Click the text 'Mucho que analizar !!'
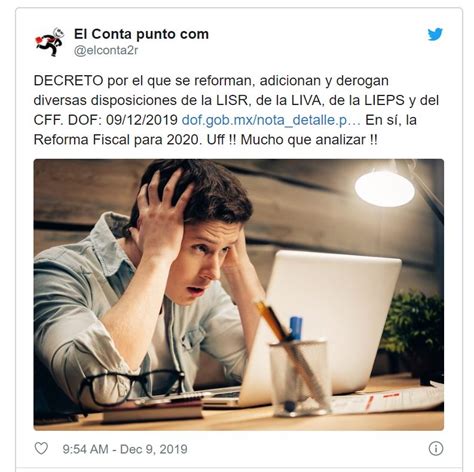Screen dimensions: 474x472 (309, 140)
